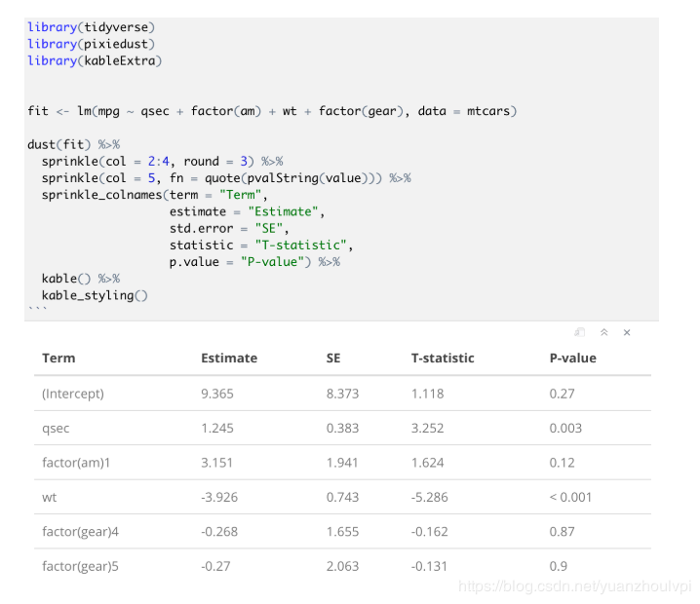
Task: Click the dust(fit) code line
Action: coord(74,144)
